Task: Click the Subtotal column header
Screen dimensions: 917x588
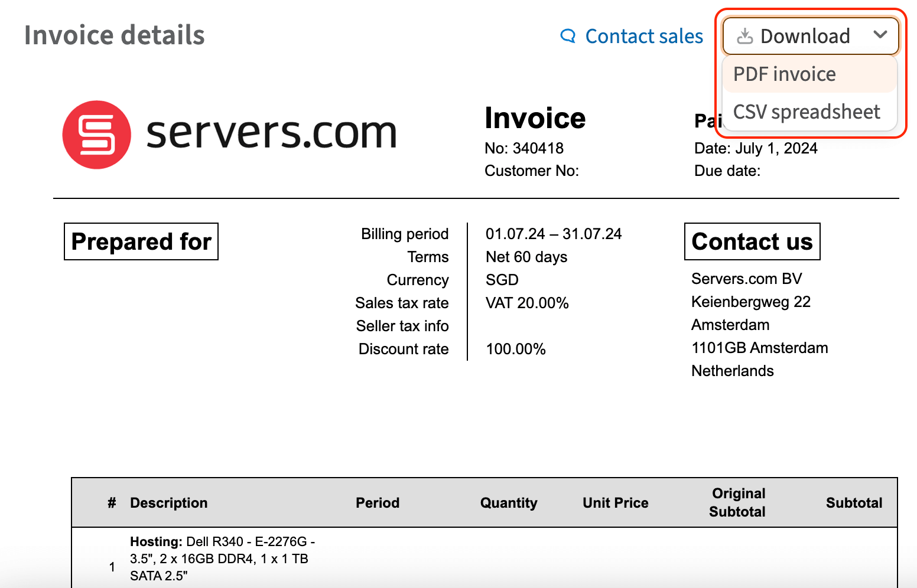Action: tap(854, 503)
